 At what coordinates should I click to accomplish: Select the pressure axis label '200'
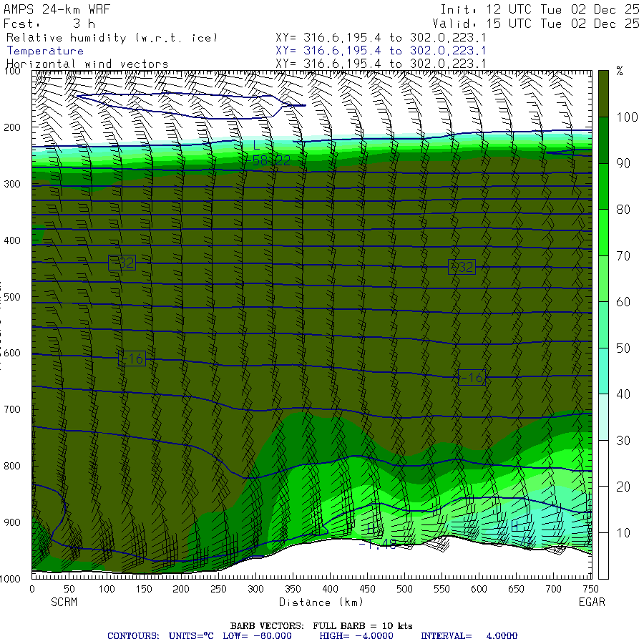point(12,128)
